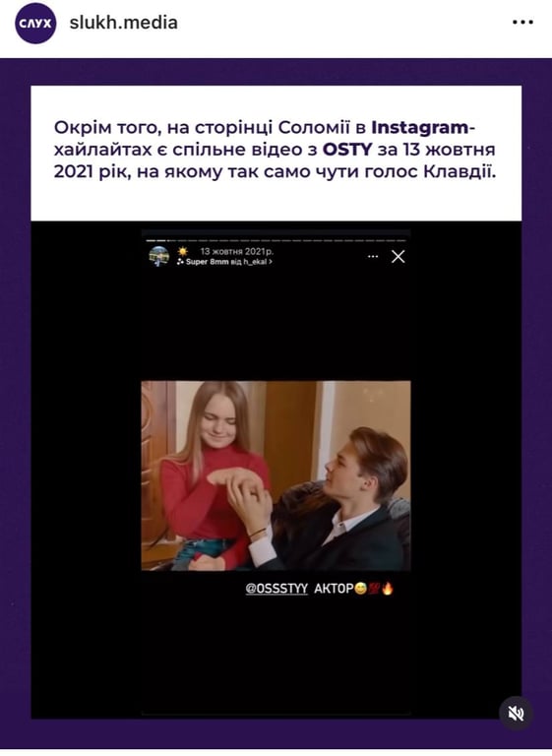Tap the sun emoji highlight icon
Screen dimensions: 552x756
(x=183, y=251)
